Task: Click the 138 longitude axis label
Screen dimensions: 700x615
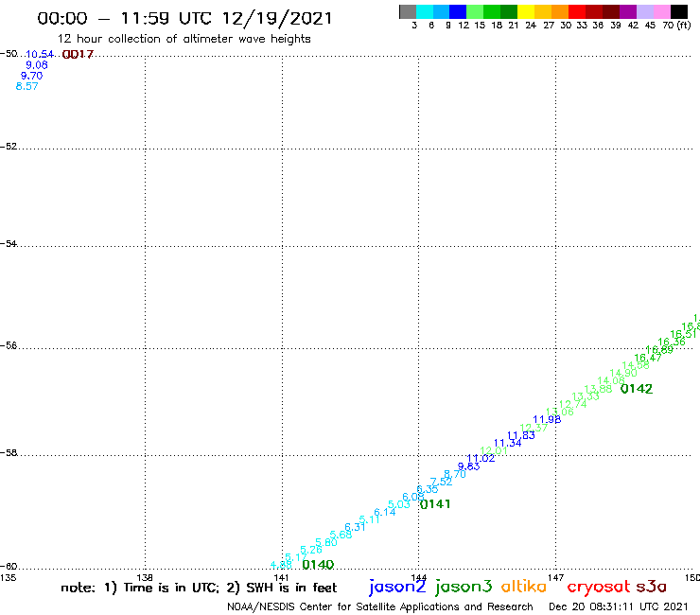Action: pyautogui.click(x=145, y=577)
